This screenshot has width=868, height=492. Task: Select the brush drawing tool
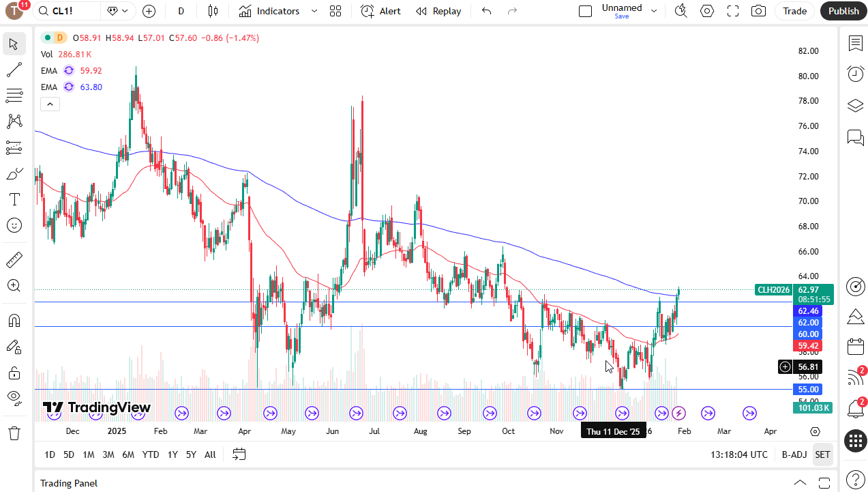(14, 174)
